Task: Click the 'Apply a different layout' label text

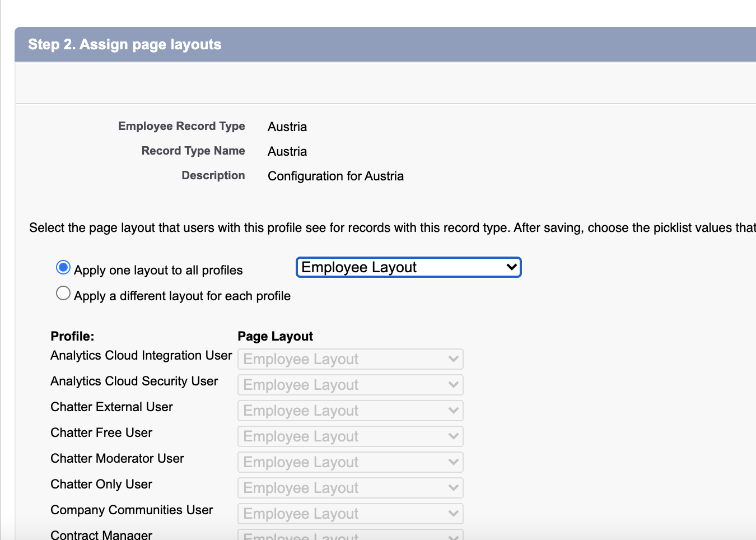Action: coord(182,296)
